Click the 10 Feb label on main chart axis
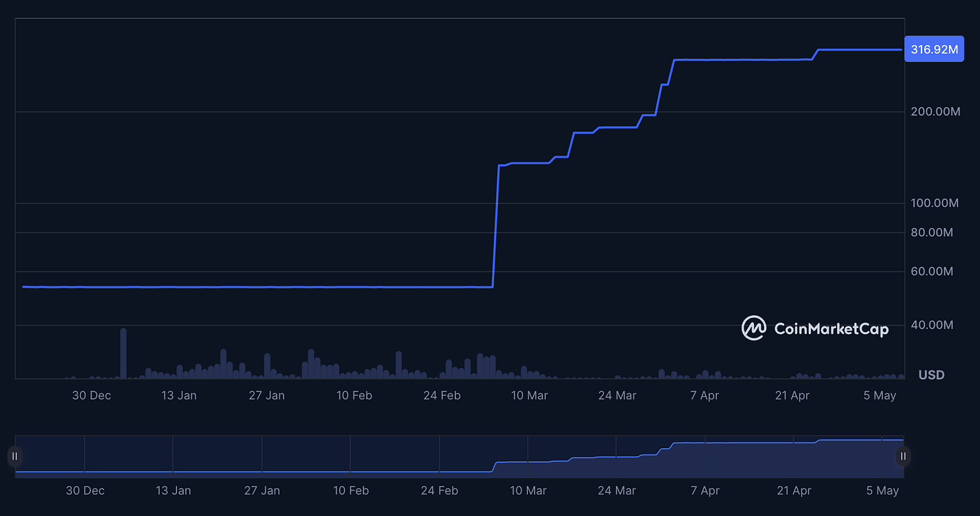Screen dimensions: 980x516 (354, 395)
